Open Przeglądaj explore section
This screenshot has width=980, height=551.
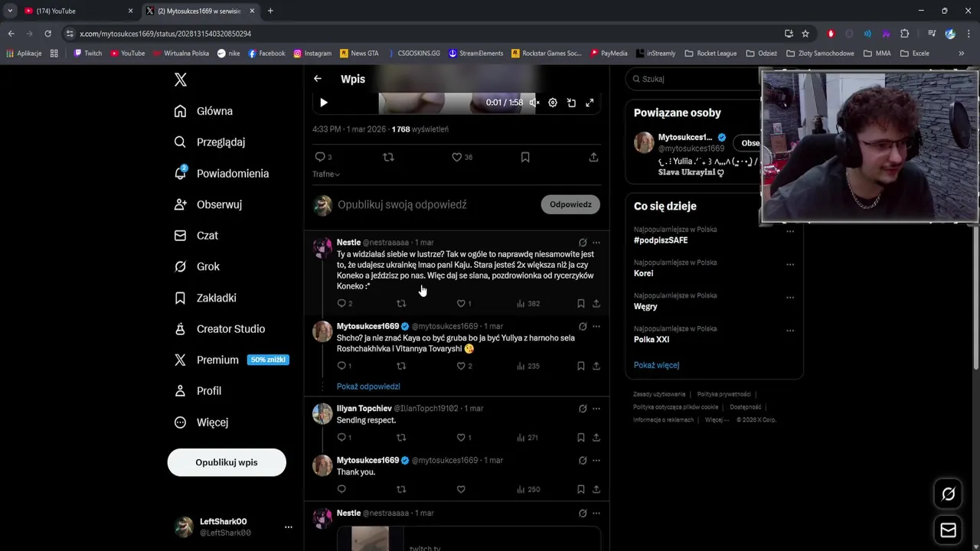tap(210, 142)
